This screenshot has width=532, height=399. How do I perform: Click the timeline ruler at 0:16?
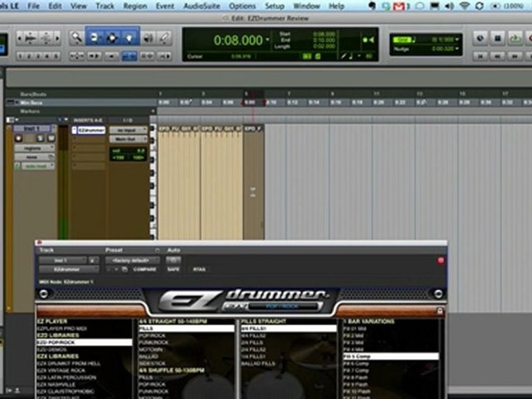[x=336, y=103]
